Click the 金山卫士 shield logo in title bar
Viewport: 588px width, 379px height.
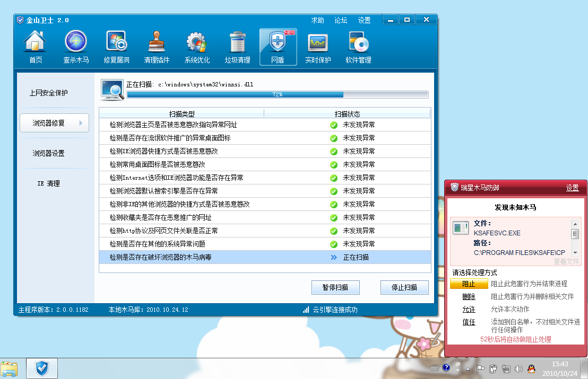tap(20, 20)
